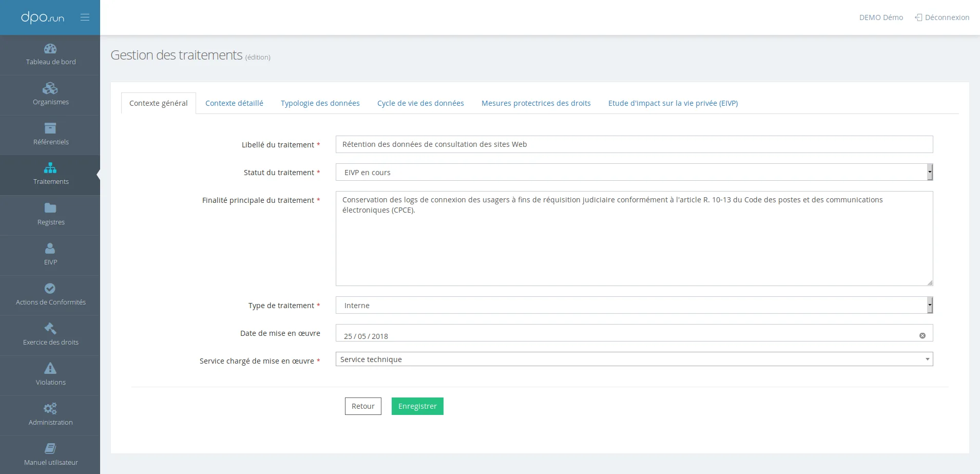Viewport: 980px width, 474px height.
Task: Clear the date de mise en œuvre
Action: (923, 336)
